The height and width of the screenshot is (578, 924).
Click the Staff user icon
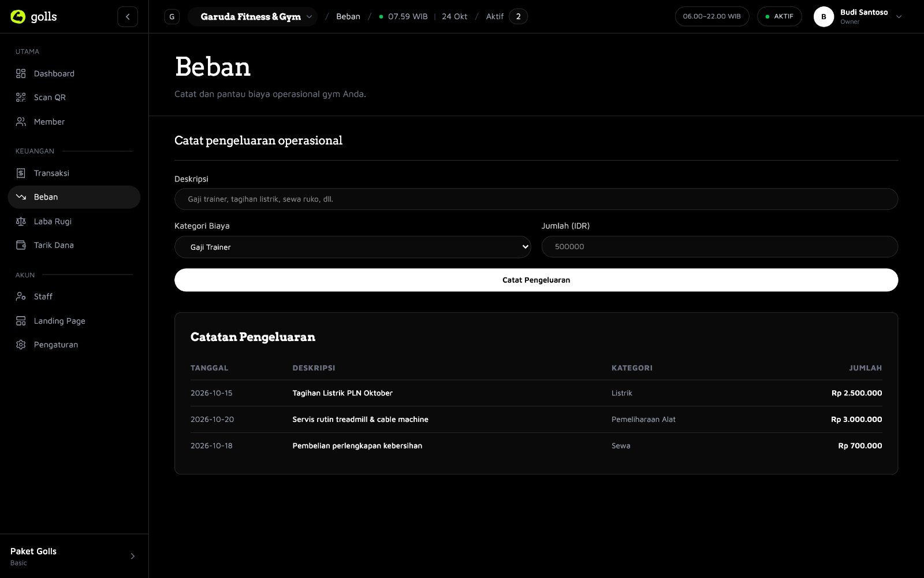[21, 297]
